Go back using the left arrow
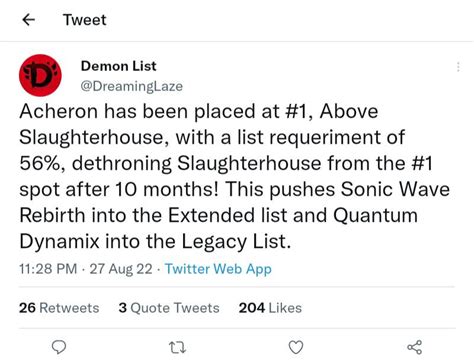474x363 pixels. tap(29, 20)
